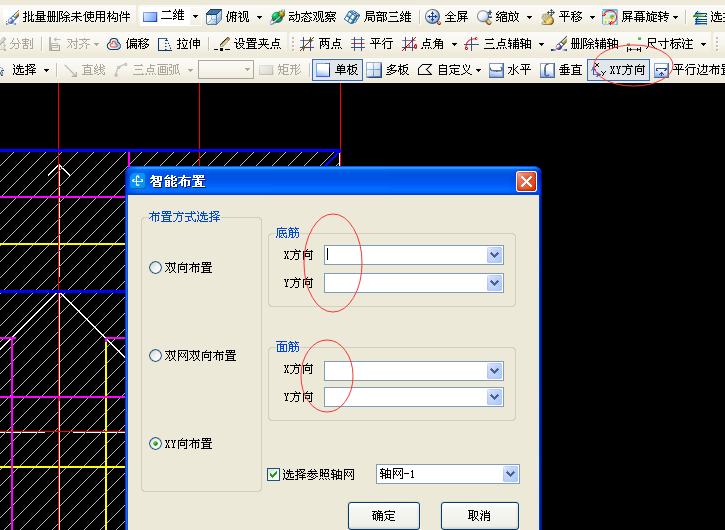Open dropdown arrow next to 缩放
This screenshot has height=530, width=725.
click(x=529, y=17)
